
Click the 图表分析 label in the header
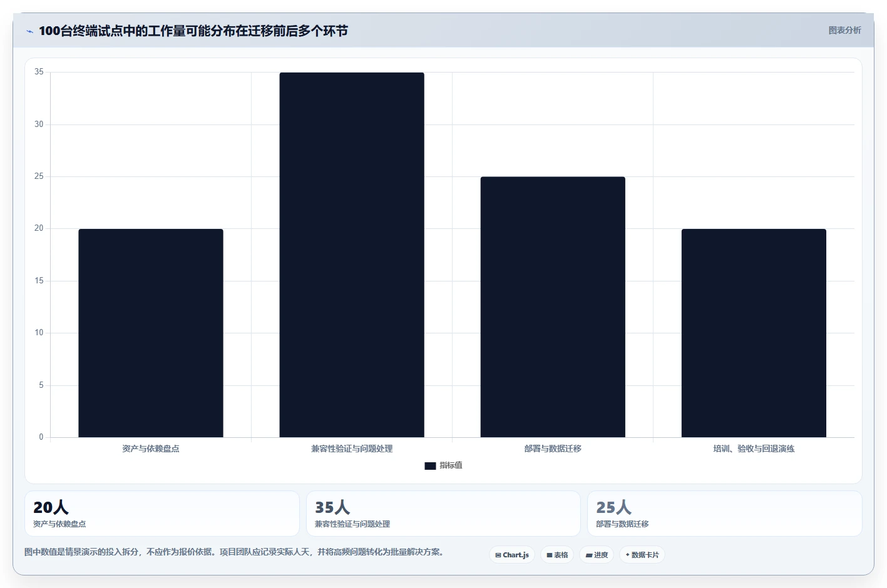click(844, 30)
